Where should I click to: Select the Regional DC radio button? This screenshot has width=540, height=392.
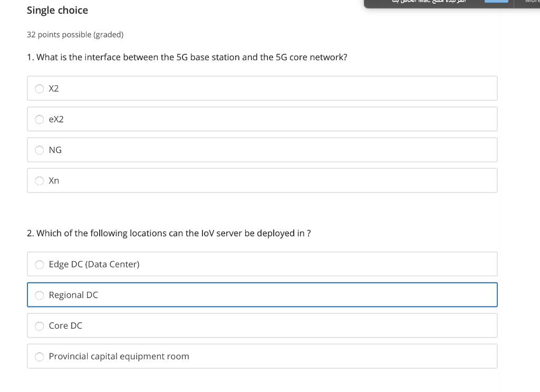[x=40, y=295]
